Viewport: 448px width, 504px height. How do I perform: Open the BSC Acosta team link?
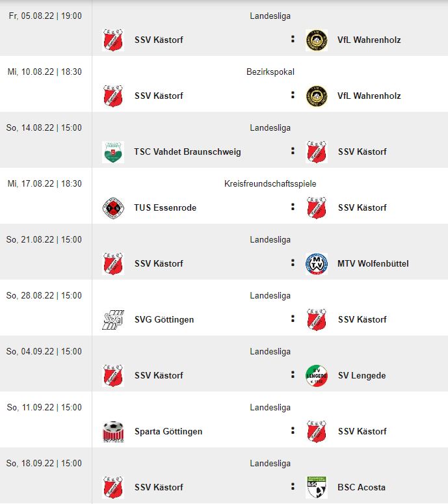pos(362,487)
